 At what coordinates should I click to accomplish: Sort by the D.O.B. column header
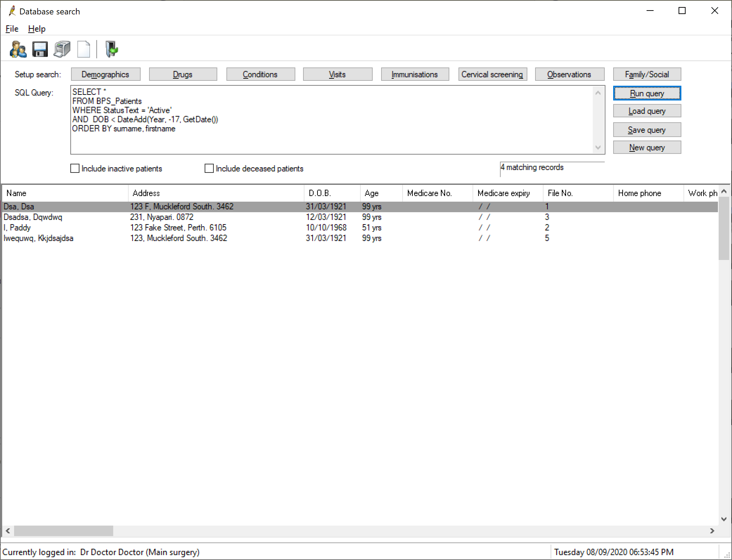(332, 193)
